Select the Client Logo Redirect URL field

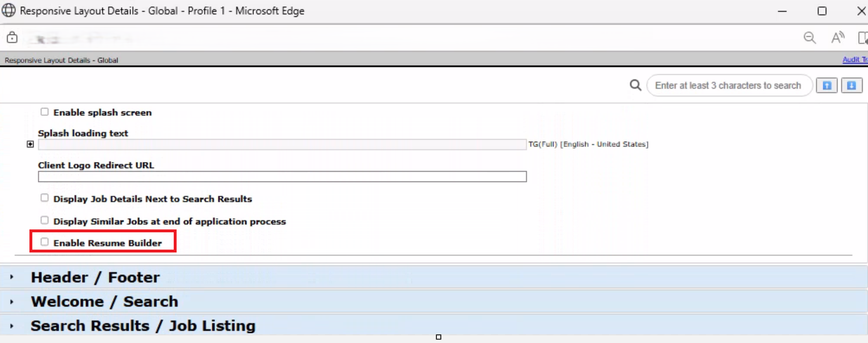click(x=282, y=176)
